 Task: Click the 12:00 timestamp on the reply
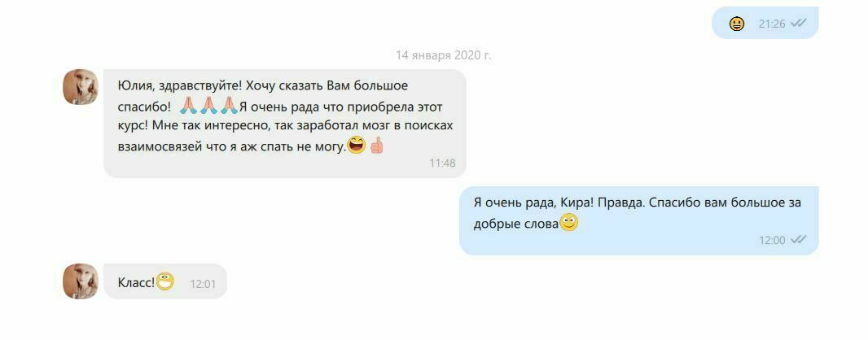tap(772, 240)
